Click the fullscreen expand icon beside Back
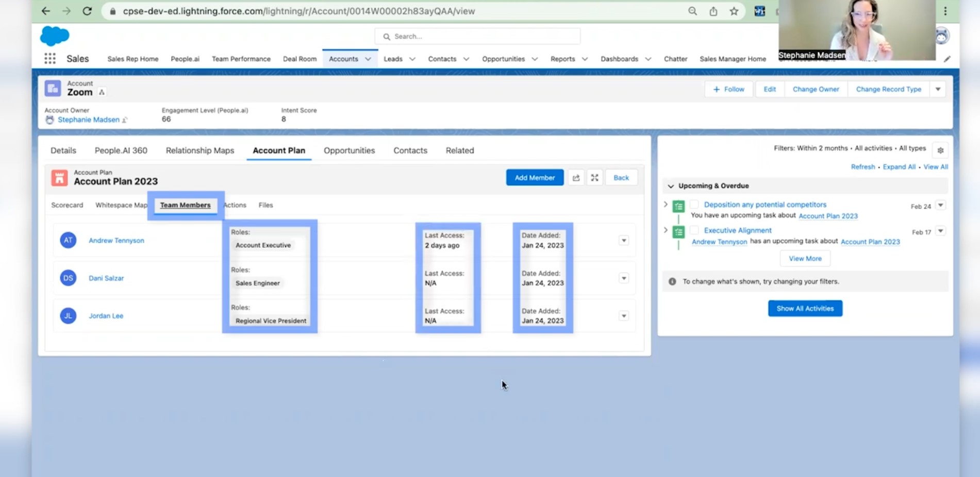Screen dimensions: 980x477 (594, 178)
